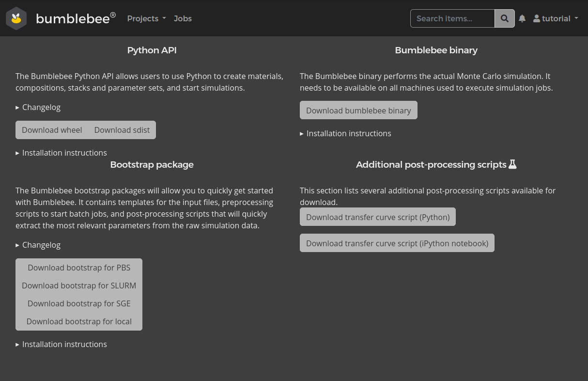Expand Python API Installation instructions

click(x=64, y=153)
